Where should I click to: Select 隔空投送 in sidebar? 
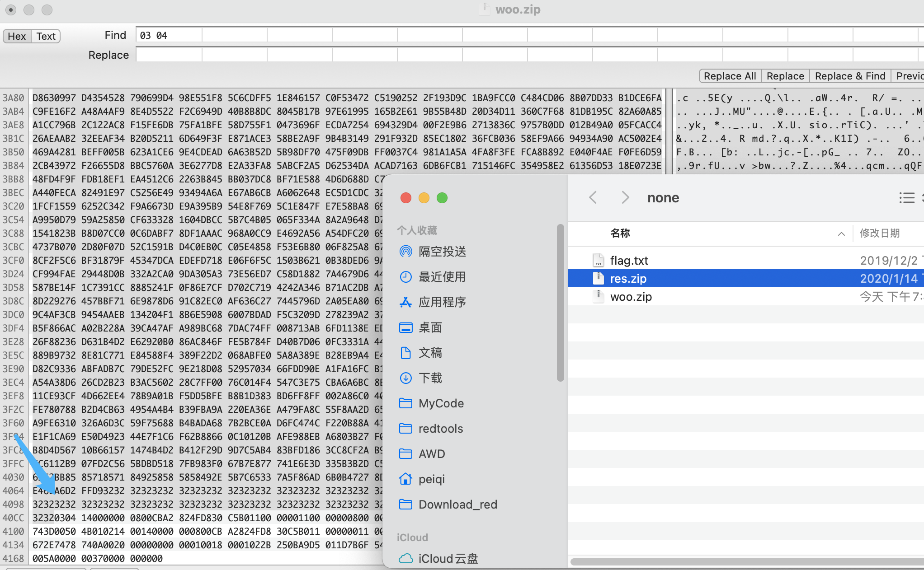tap(442, 252)
